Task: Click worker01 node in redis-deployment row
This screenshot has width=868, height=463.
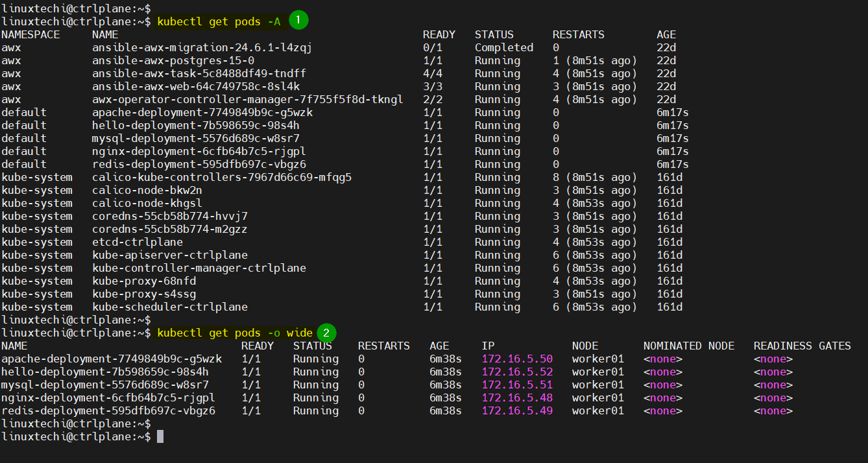Action: pyautogui.click(x=598, y=411)
